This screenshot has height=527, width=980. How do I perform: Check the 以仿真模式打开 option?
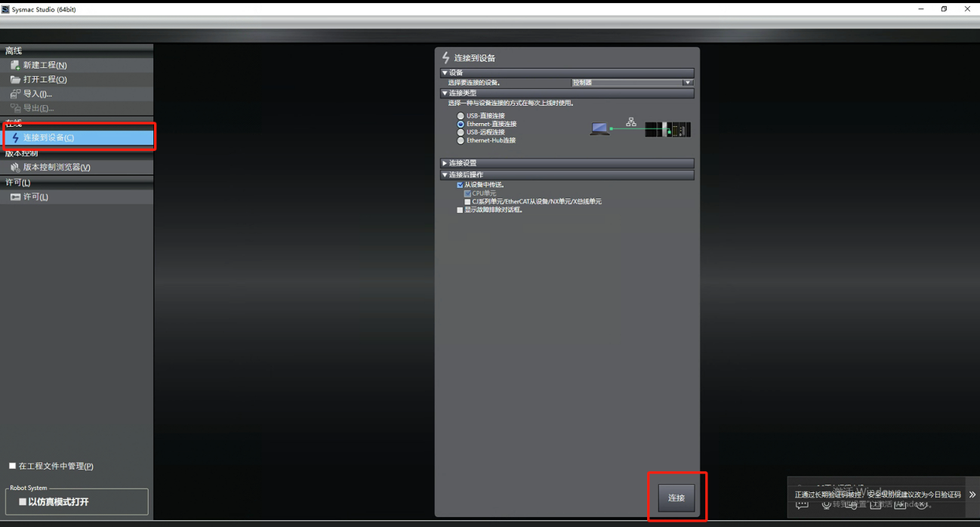pyautogui.click(x=23, y=501)
